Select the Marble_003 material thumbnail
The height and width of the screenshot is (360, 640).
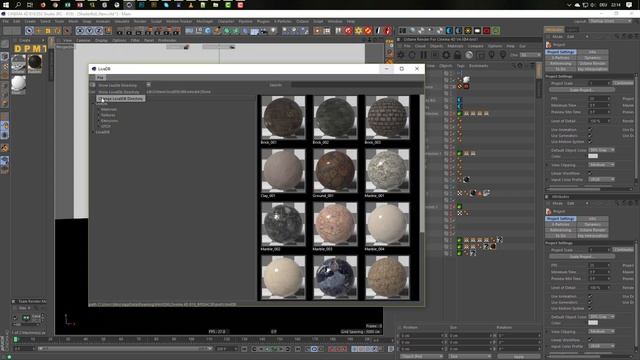pos(335,224)
